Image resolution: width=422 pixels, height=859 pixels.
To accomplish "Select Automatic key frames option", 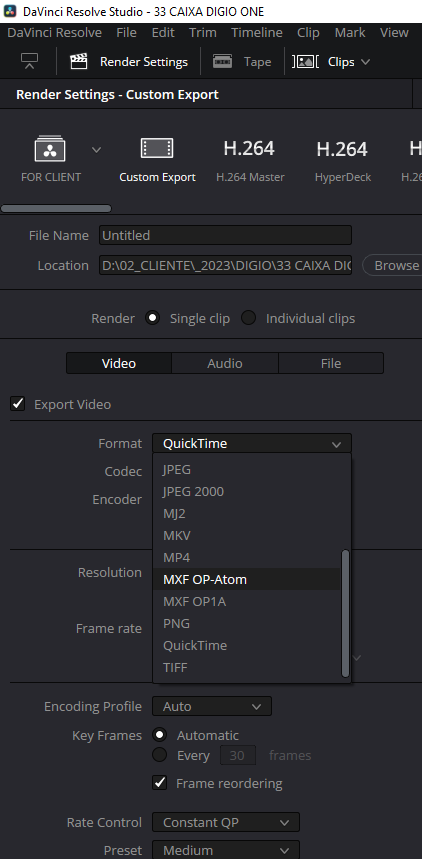I will pyautogui.click(x=159, y=735).
